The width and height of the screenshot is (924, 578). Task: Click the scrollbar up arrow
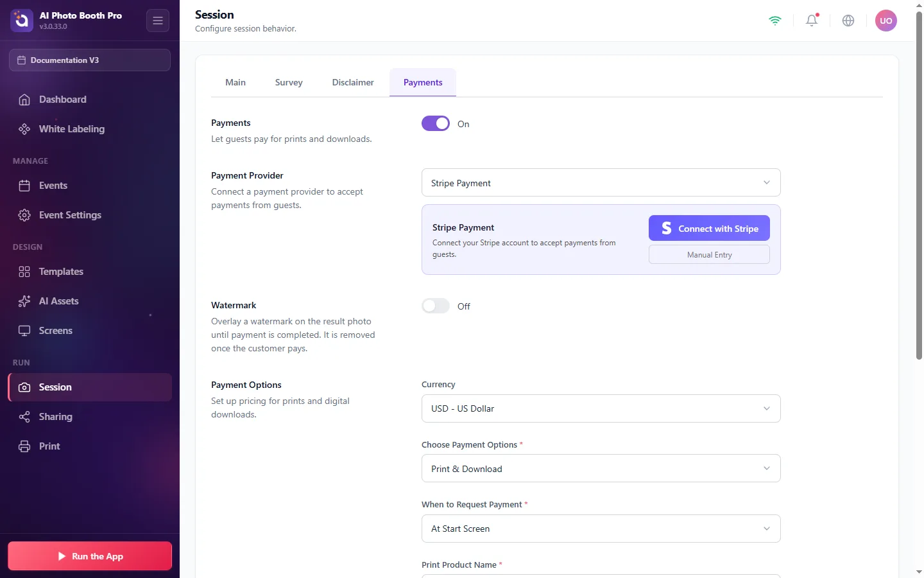click(919, 5)
